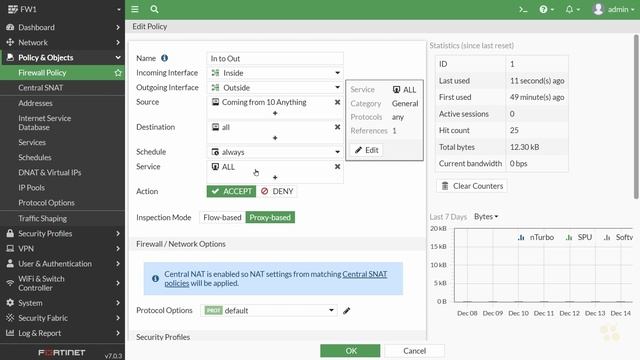Screen dimensions: 640x360
Task: Open the Outgoing Interface dropdown
Action: [x=275, y=87]
